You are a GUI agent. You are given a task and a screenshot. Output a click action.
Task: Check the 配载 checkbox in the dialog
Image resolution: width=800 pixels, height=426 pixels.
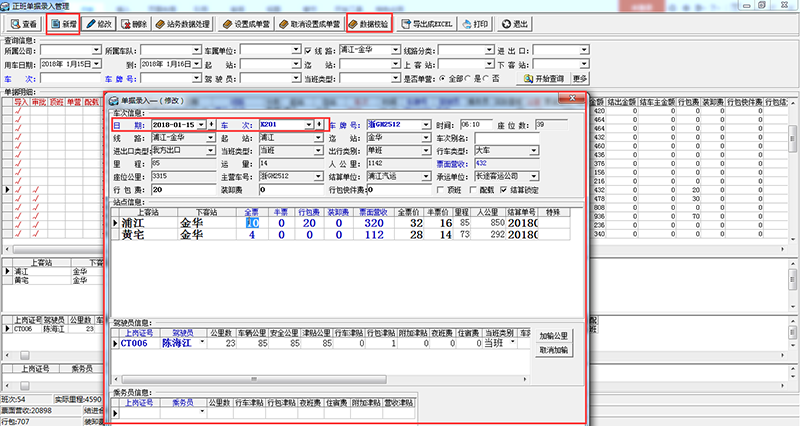473,190
